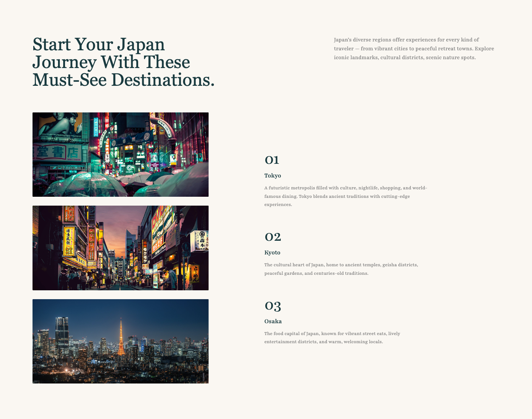Image resolution: width=532 pixels, height=419 pixels.
Task: Click the number 02 label
Action: [x=273, y=237]
